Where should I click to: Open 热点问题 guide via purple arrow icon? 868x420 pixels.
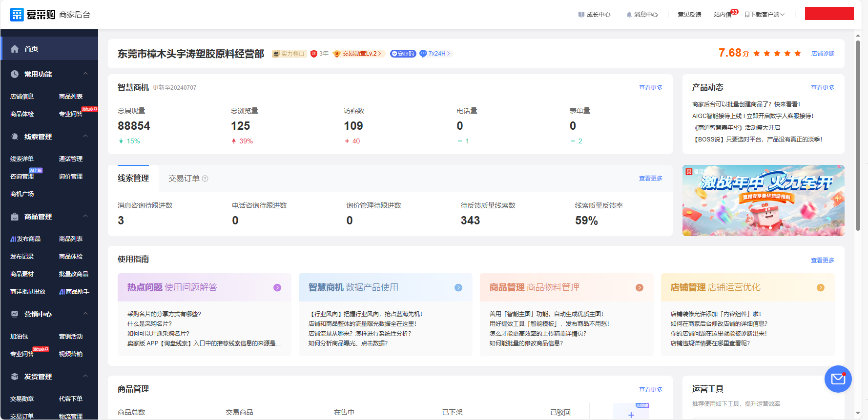point(277,288)
